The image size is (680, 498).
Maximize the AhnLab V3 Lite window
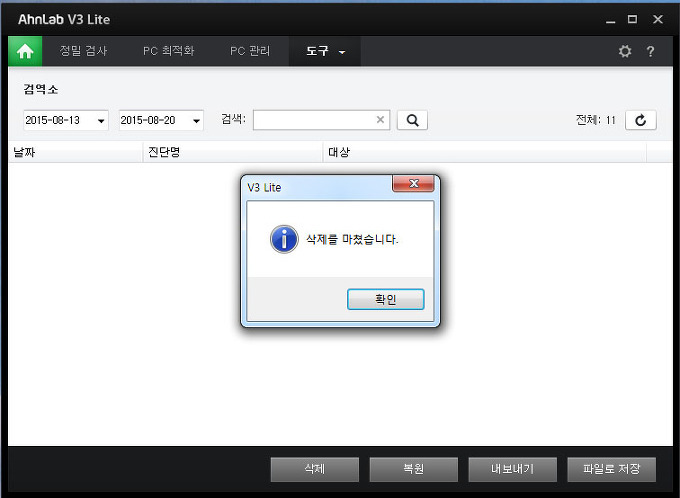pos(632,20)
